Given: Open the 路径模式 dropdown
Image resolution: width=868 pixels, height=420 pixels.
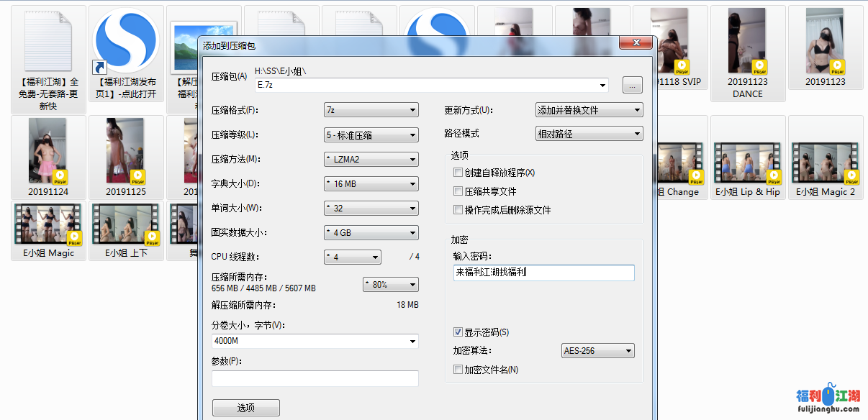Looking at the screenshot, I should coord(589,134).
